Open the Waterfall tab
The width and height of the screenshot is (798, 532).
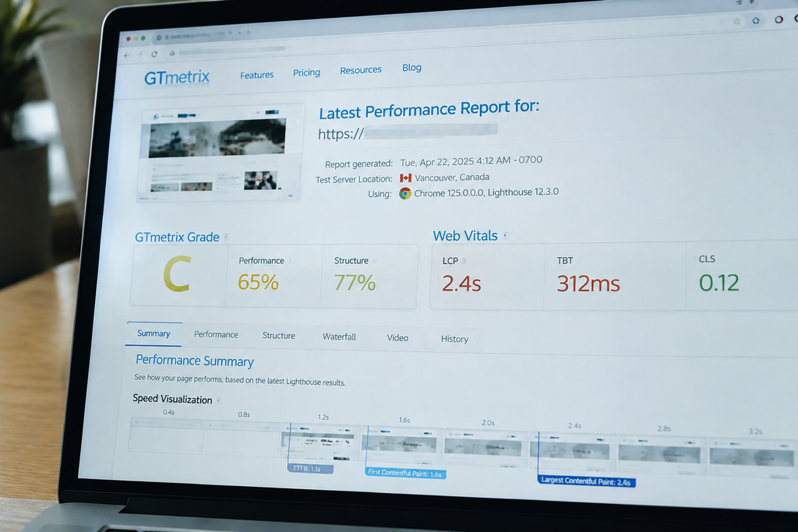[x=340, y=336]
